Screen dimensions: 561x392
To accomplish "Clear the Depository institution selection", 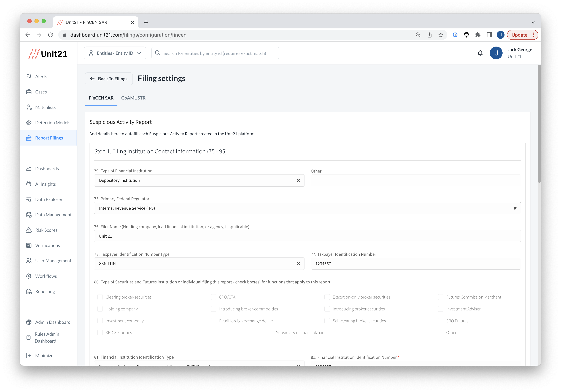I will [298, 180].
